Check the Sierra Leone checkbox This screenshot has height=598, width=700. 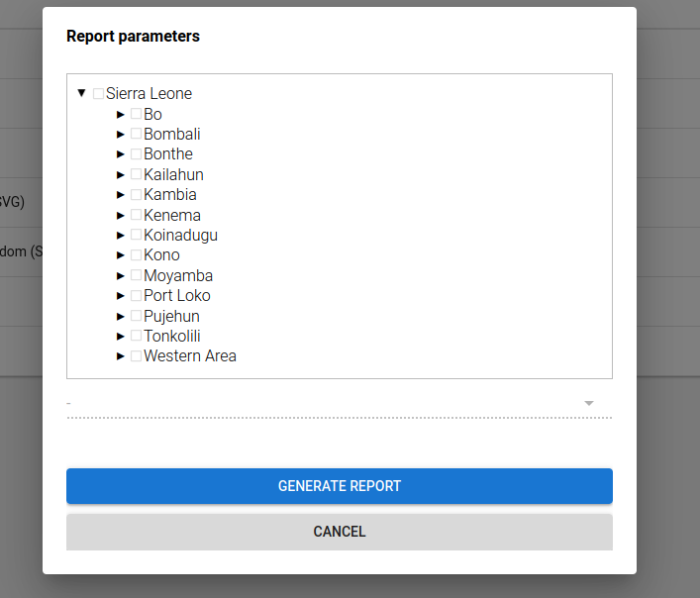(x=98, y=93)
